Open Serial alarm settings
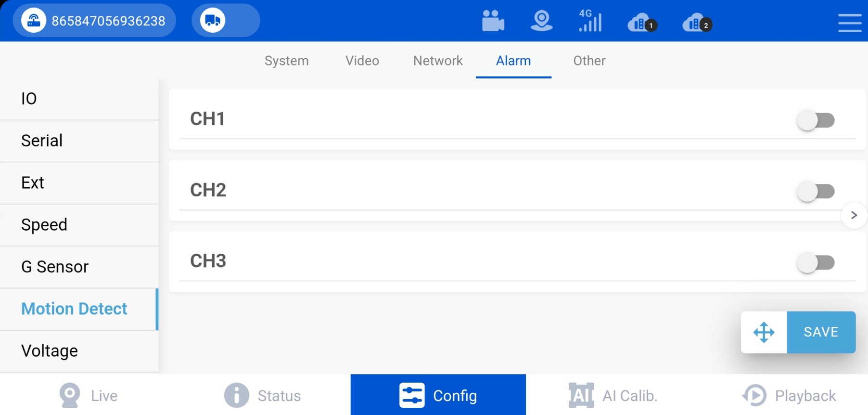The width and height of the screenshot is (868, 415). tap(79, 141)
